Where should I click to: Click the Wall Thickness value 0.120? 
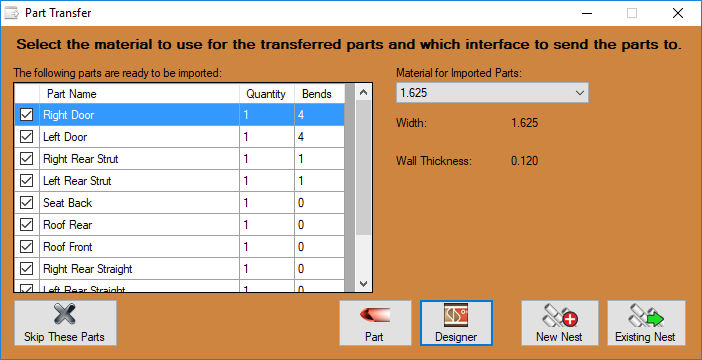tap(525, 161)
